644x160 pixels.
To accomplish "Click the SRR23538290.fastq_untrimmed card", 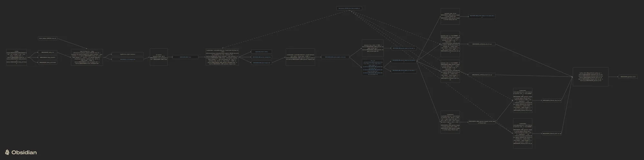I will pyautogui.click(x=48, y=62).
